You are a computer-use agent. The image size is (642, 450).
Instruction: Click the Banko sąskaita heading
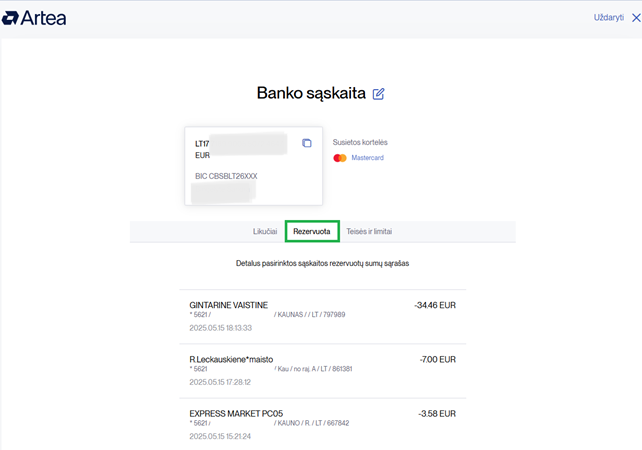[x=311, y=93]
